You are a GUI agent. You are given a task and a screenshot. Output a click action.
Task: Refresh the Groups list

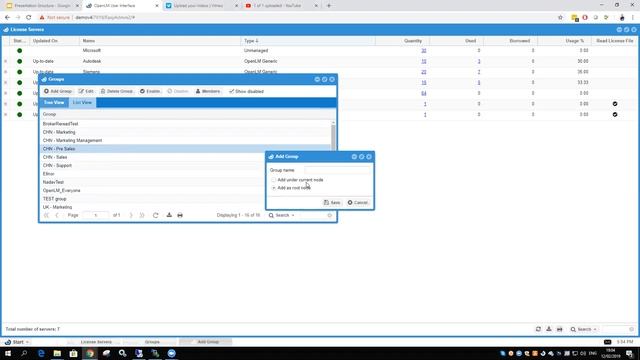coord(156,215)
